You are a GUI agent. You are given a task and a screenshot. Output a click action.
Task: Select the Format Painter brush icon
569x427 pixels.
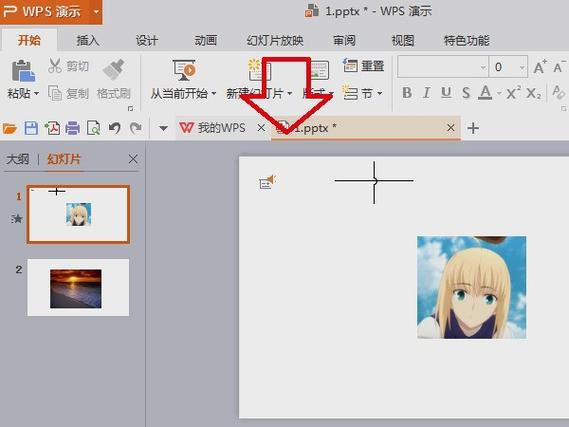coord(114,69)
